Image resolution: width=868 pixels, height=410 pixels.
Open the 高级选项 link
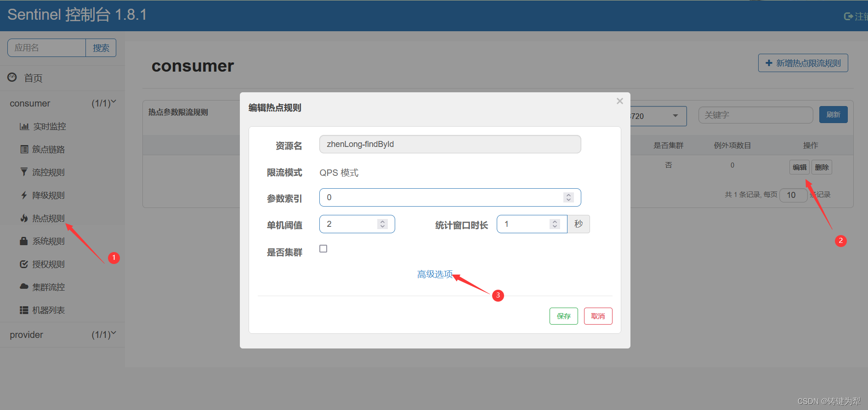[435, 274]
